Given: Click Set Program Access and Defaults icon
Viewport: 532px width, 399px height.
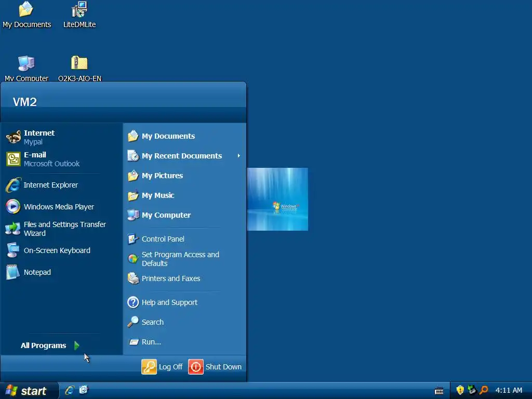Looking at the screenshot, I should pyautogui.click(x=133, y=259).
